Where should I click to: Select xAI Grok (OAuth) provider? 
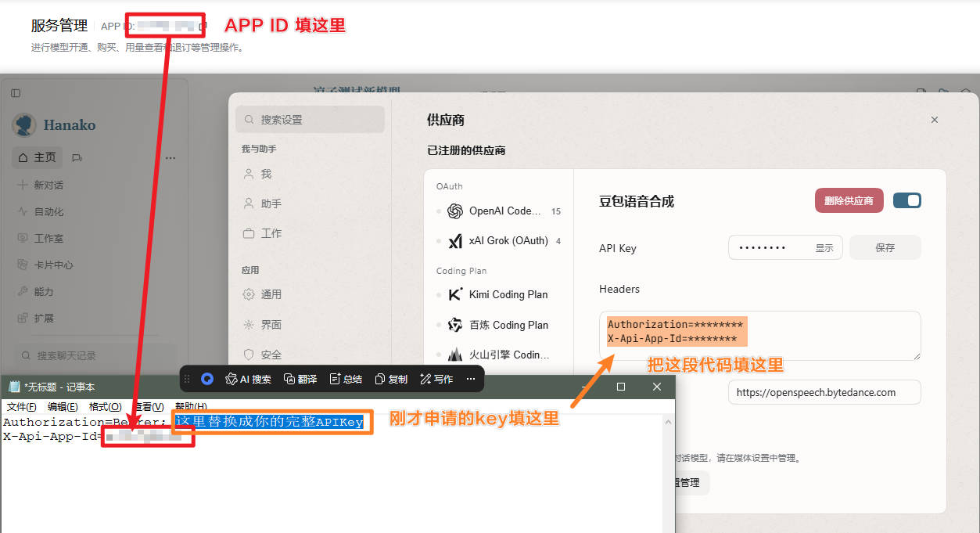[498, 240]
